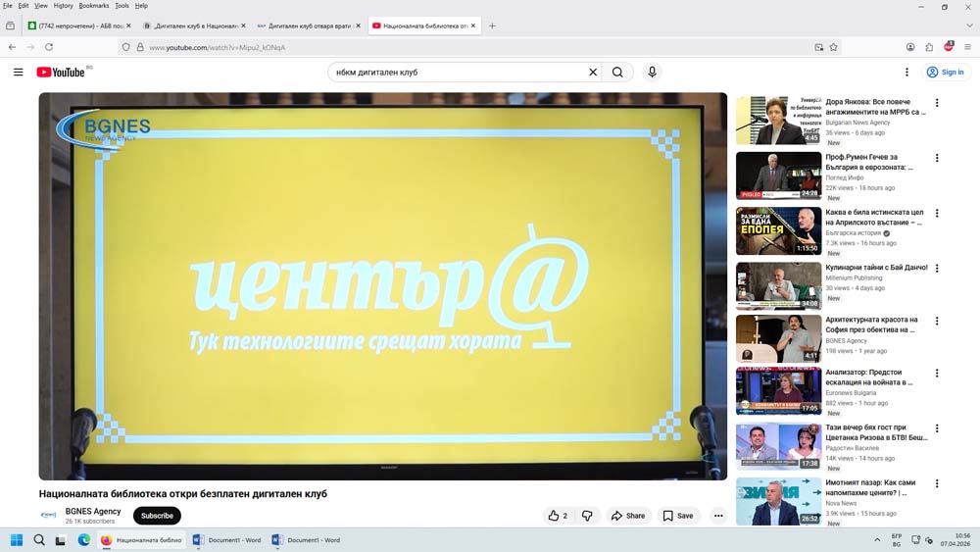980x552 pixels.
Task: Clear the YouTube search box text
Action: (593, 72)
